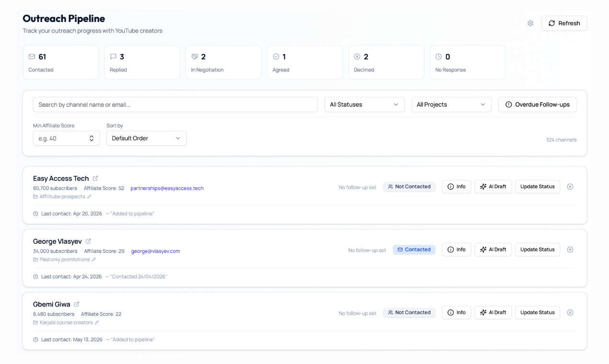Click Affiliate Score: 52 text
609x364 pixels.
click(x=104, y=188)
